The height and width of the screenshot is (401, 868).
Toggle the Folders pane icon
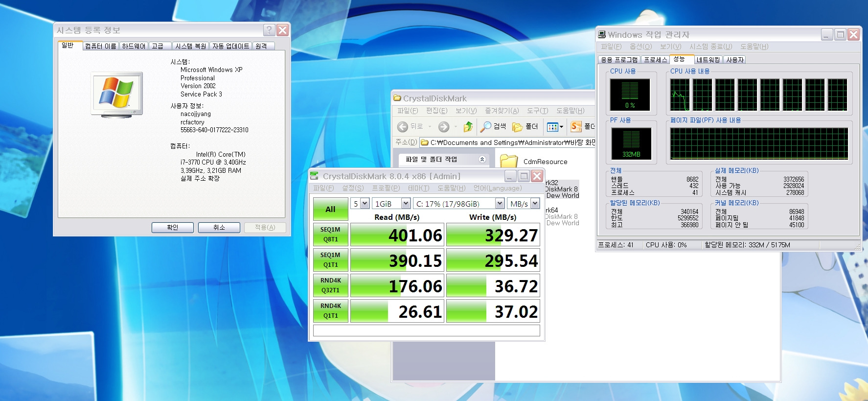click(517, 127)
